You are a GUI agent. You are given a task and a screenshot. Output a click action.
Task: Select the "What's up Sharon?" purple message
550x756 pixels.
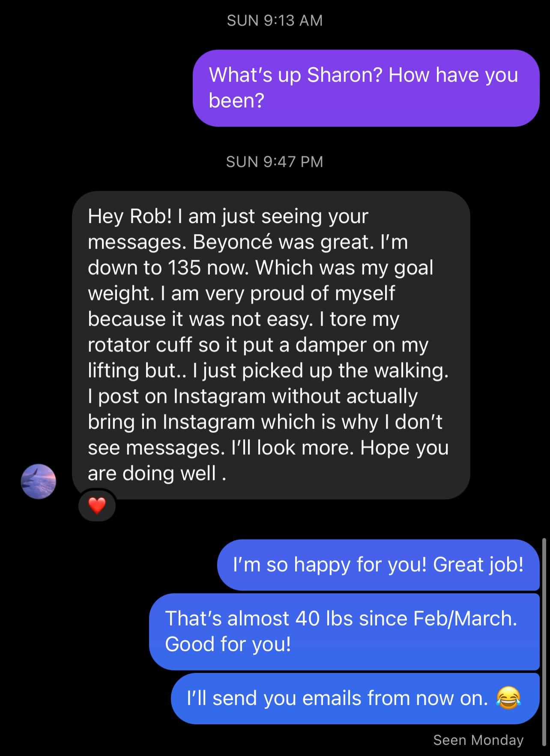tap(366, 88)
